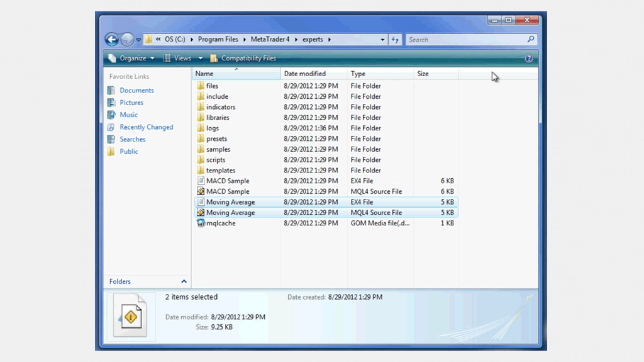Viewport: 644px width, 362px height.
Task: Open Help using the question mark icon
Action: pyautogui.click(x=529, y=59)
